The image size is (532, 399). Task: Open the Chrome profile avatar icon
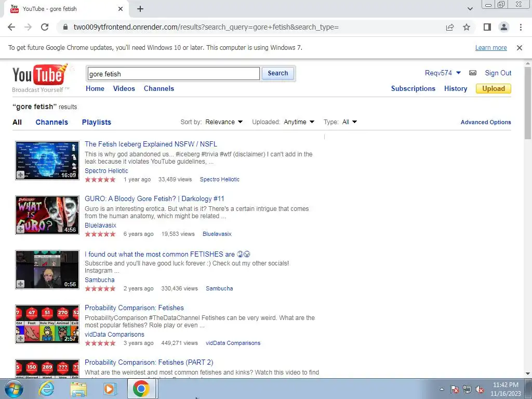pos(504,27)
